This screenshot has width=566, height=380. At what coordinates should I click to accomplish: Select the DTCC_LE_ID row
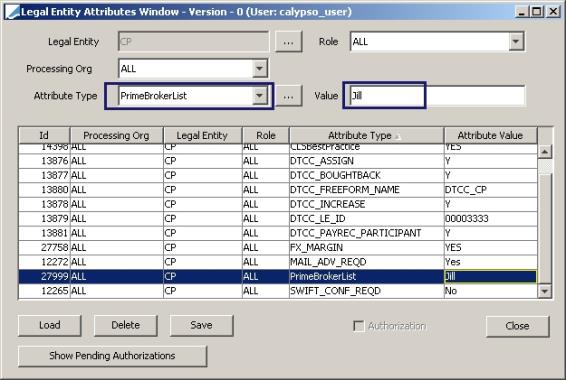(278, 219)
